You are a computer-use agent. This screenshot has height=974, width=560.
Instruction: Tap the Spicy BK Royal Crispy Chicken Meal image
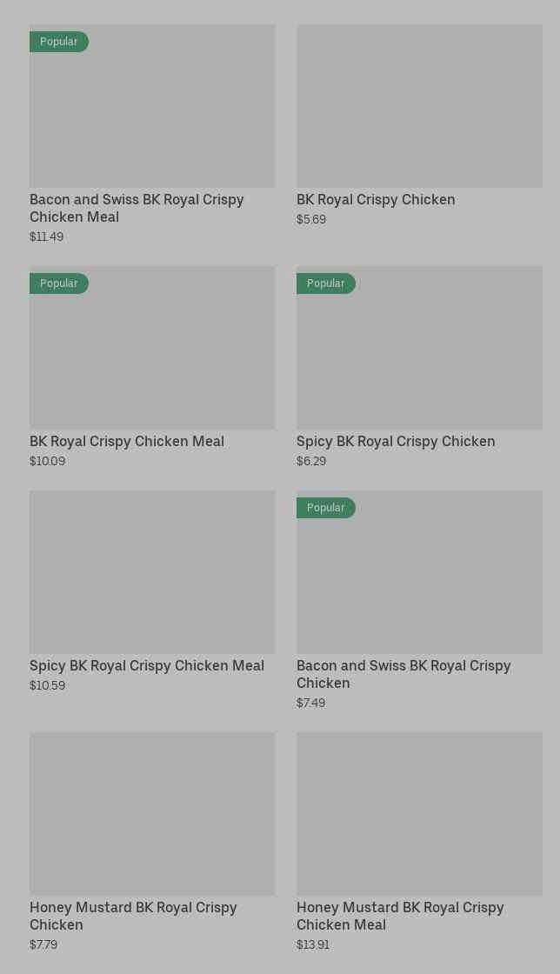coord(152,571)
